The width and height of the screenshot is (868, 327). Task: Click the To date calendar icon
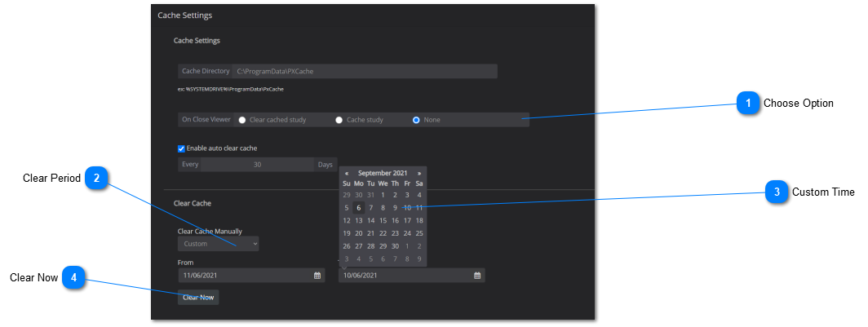click(x=477, y=276)
